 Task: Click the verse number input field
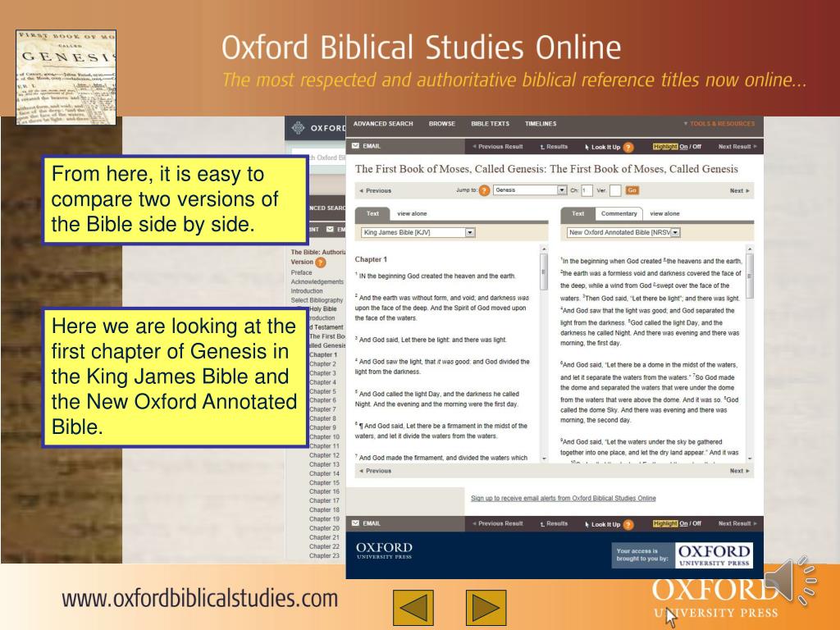click(615, 190)
